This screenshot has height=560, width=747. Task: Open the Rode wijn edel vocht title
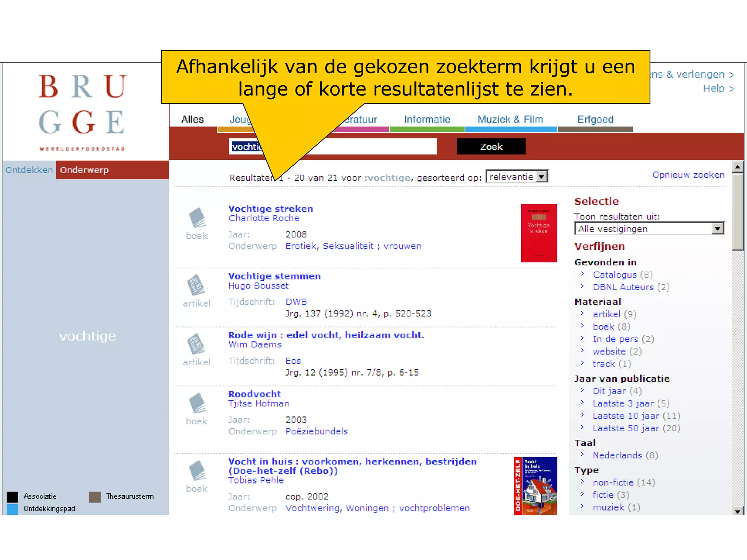tap(326, 335)
